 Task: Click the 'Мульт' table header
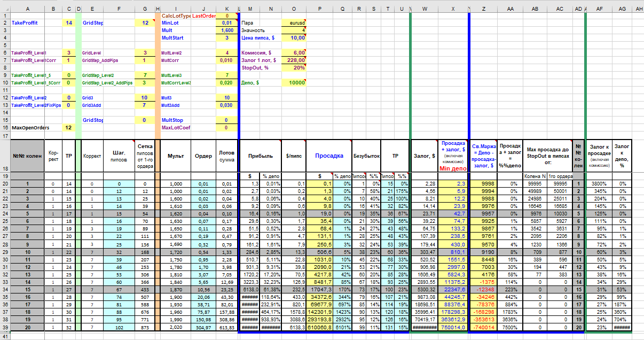click(x=175, y=156)
